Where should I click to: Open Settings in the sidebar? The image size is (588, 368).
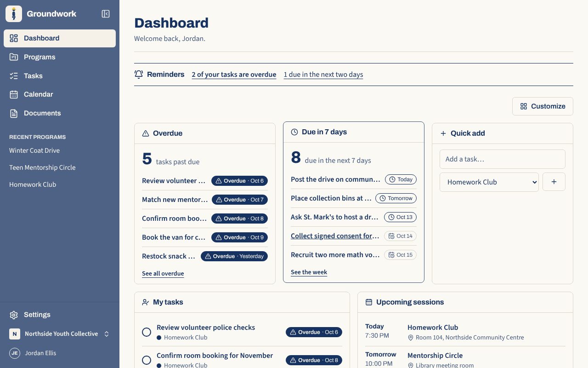coord(60,315)
